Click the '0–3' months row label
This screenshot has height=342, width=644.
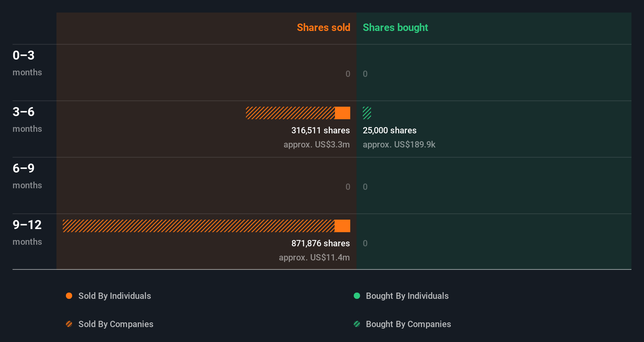pyautogui.click(x=27, y=63)
